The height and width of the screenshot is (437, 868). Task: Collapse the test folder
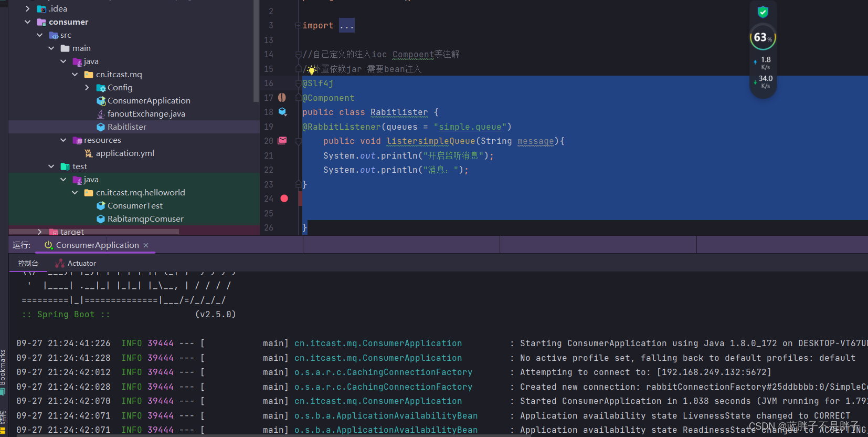51,167
